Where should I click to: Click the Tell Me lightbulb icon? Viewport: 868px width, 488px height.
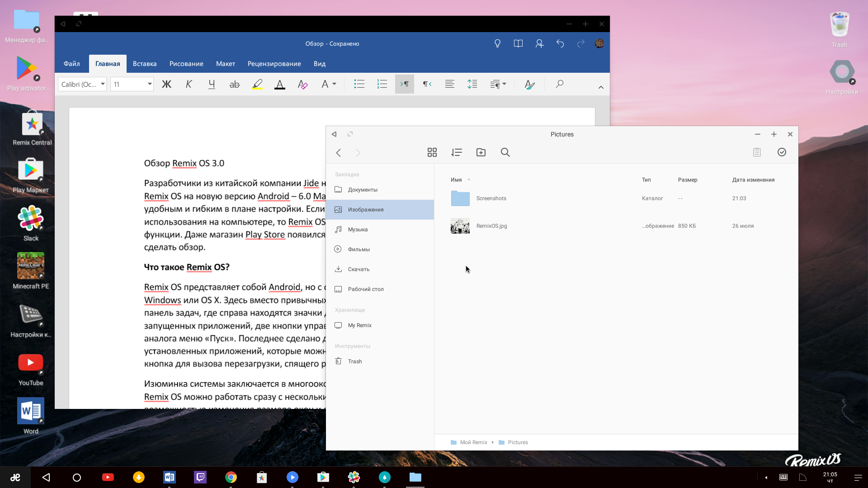pos(497,43)
